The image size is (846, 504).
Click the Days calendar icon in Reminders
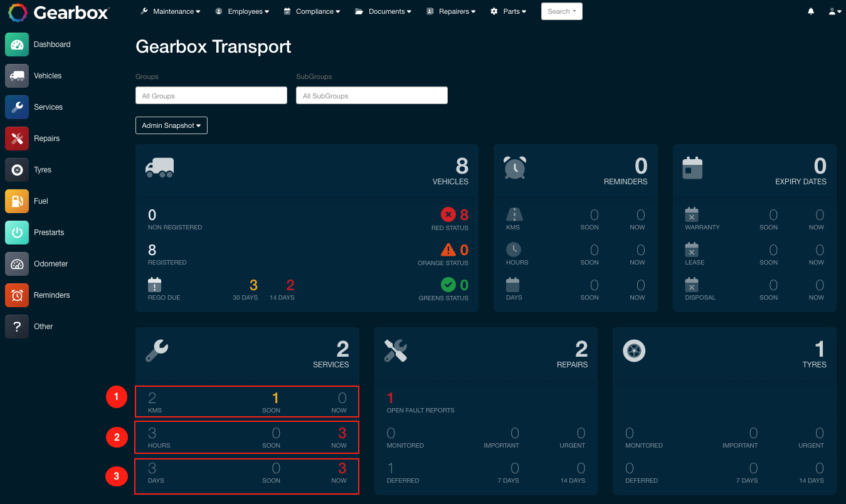pyautogui.click(x=513, y=285)
